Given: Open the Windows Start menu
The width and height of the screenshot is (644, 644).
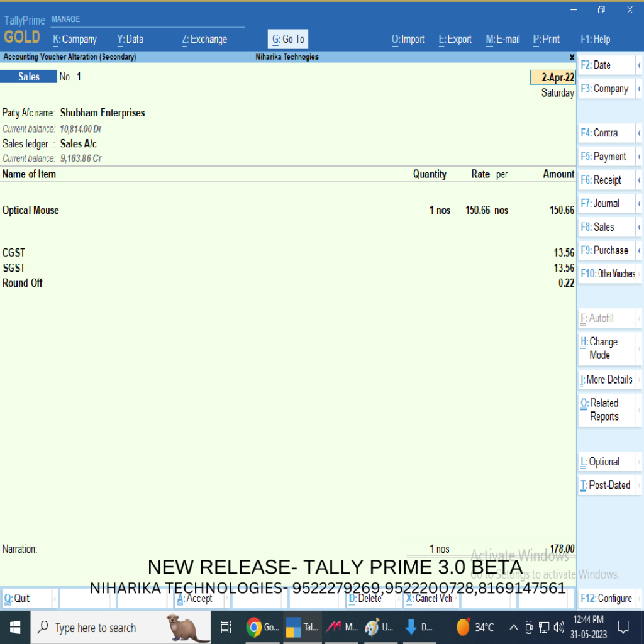Looking at the screenshot, I should click(15, 628).
